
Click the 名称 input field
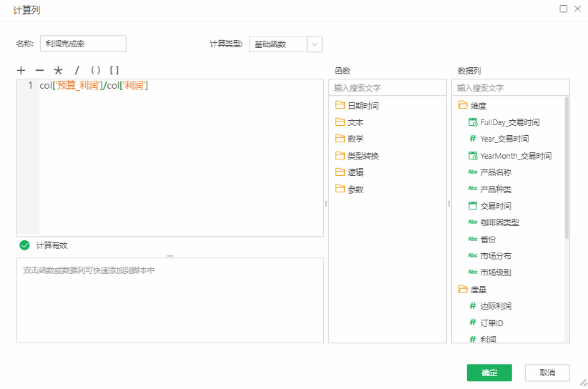coord(83,44)
